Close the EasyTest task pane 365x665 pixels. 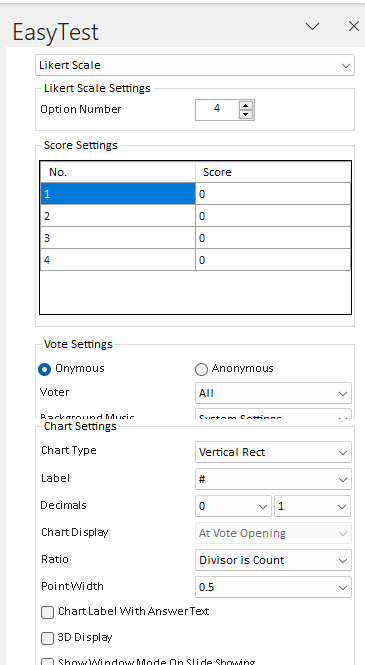click(354, 26)
